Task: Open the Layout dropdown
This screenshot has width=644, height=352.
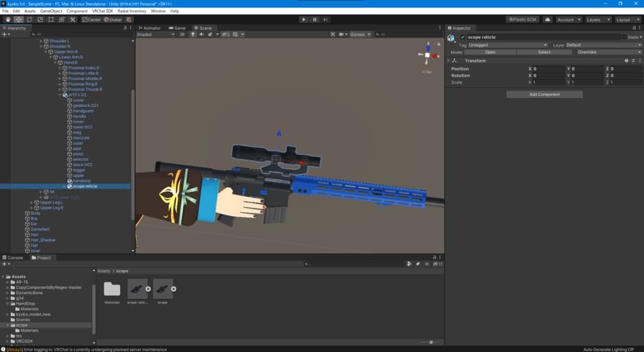Action: pos(626,20)
